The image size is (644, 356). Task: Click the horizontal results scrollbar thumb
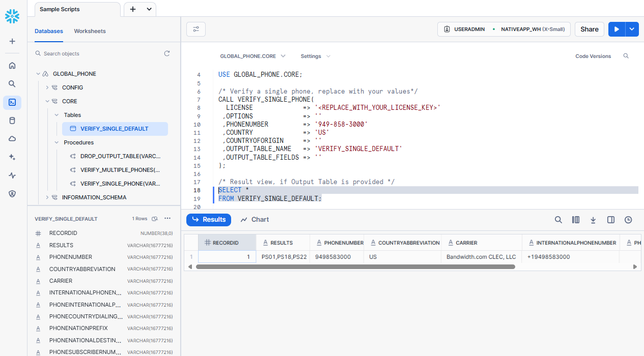(355, 266)
